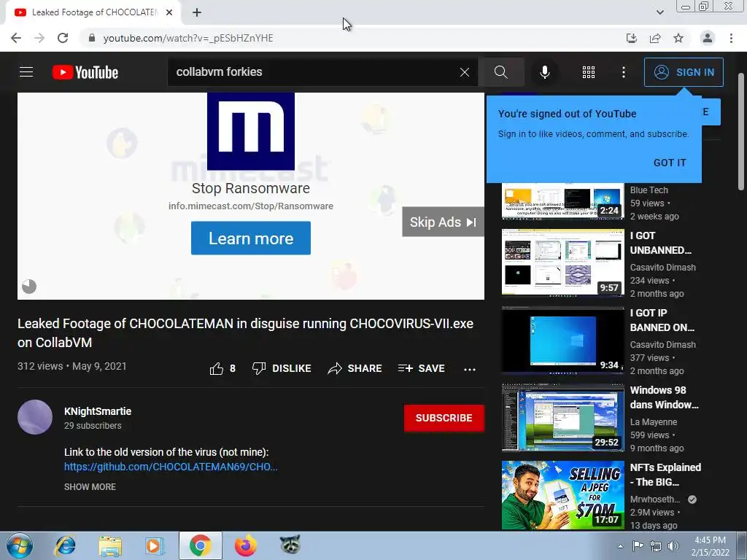Open the volume speaker tray icon
The image size is (747, 560).
[x=673, y=546]
